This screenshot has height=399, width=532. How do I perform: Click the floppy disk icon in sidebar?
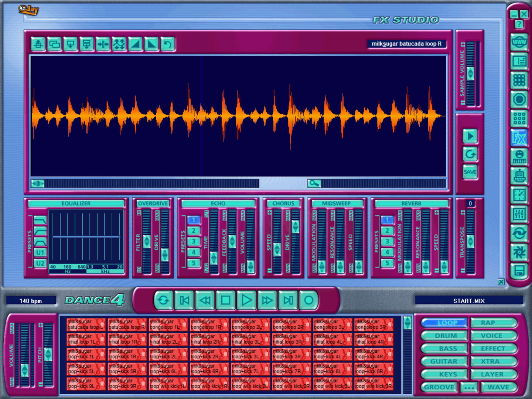coord(519,272)
